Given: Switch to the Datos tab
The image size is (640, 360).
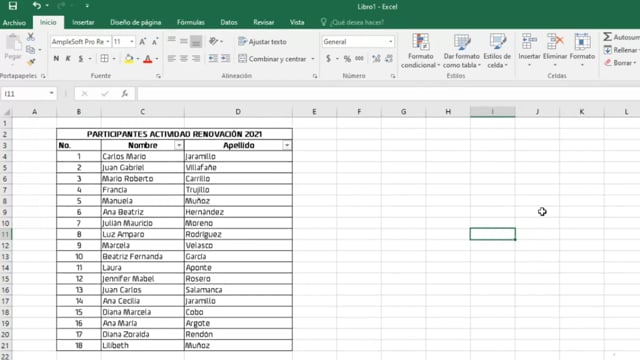Looking at the screenshot, I should click(x=229, y=22).
